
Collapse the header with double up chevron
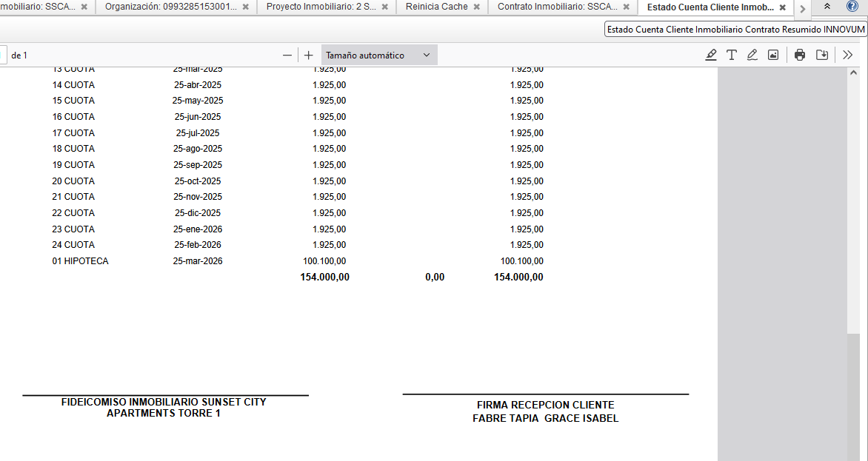click(827, 6)
